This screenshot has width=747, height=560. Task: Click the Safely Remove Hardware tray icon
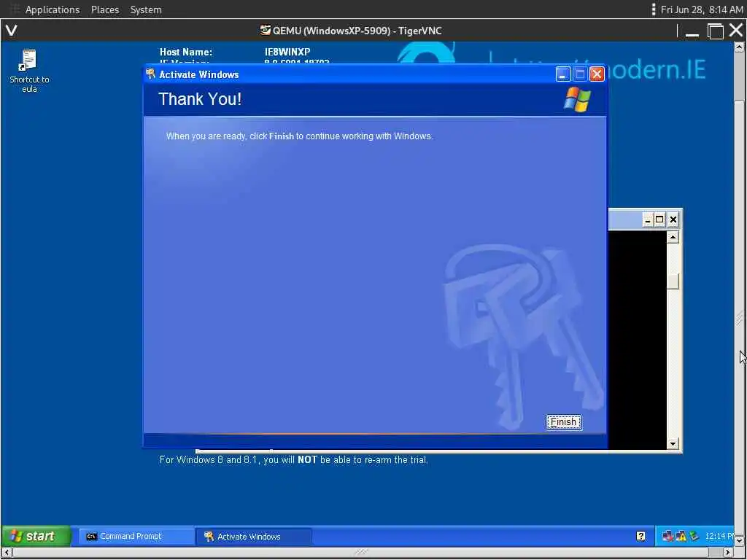[x=694, y=536]
